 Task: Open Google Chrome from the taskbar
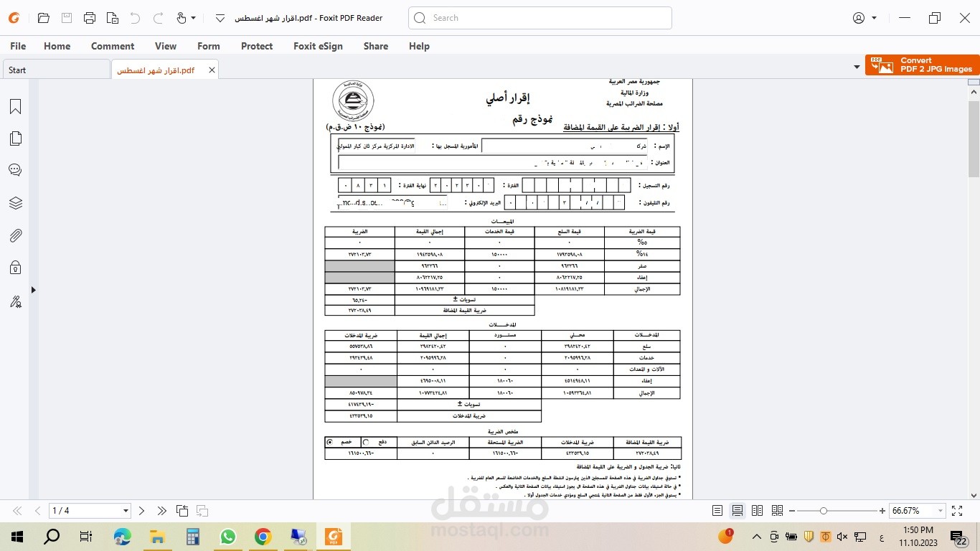(263, 537)
